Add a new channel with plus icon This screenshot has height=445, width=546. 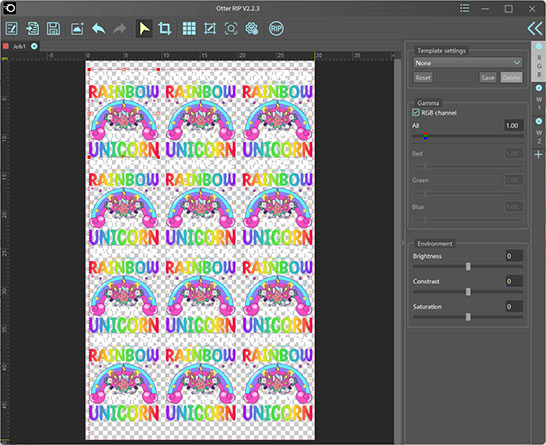pos(538,154)
